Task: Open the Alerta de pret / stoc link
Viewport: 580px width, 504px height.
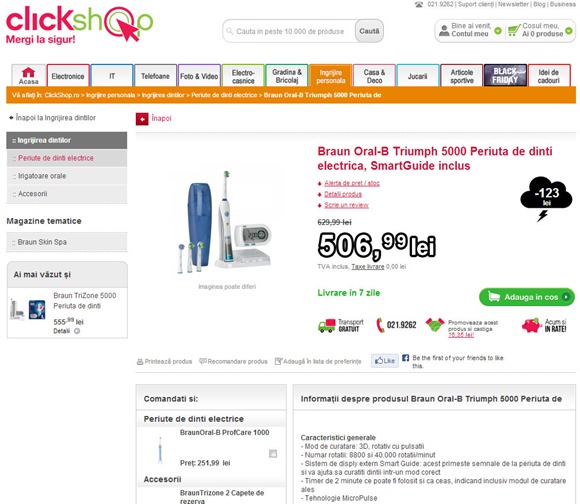Action: [352, 183]
